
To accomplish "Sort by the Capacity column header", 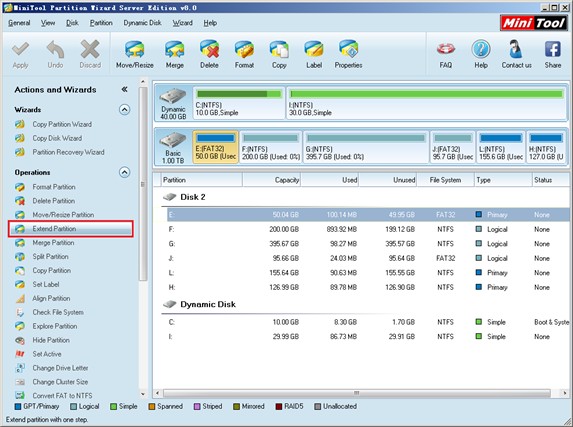I will coord(272,180).
